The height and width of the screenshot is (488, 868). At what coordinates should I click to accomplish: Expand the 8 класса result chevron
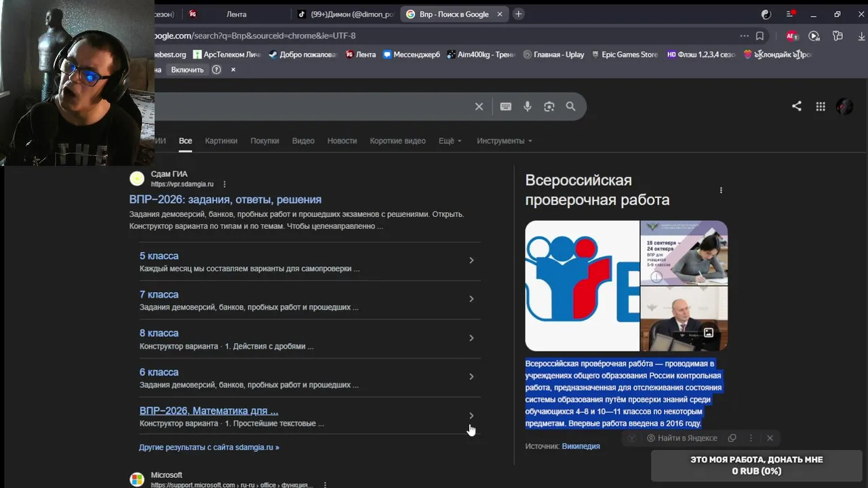[471, 338]
